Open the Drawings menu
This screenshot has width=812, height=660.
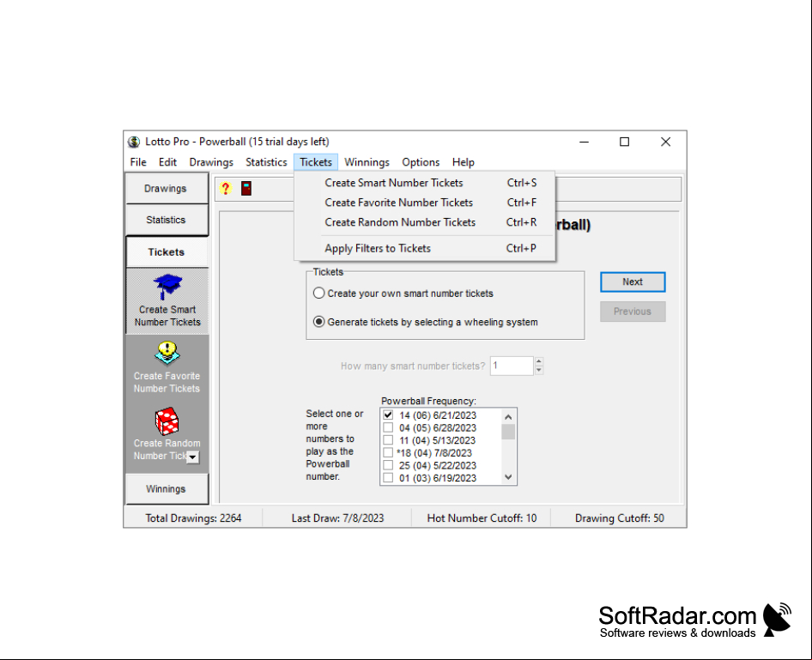pyautogui.click(x=211, y=162)
